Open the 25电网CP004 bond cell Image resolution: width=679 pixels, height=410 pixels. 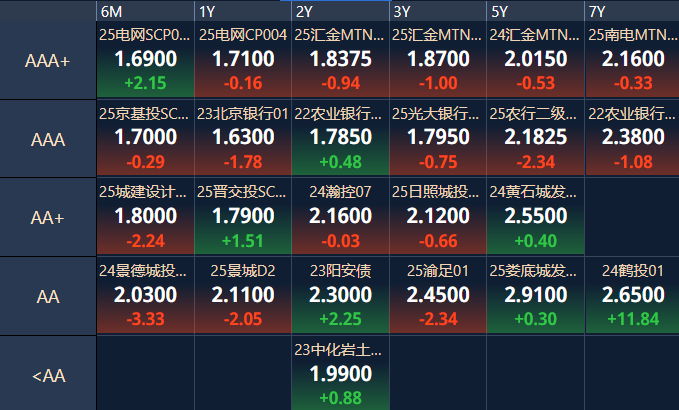tap(243, 59)
